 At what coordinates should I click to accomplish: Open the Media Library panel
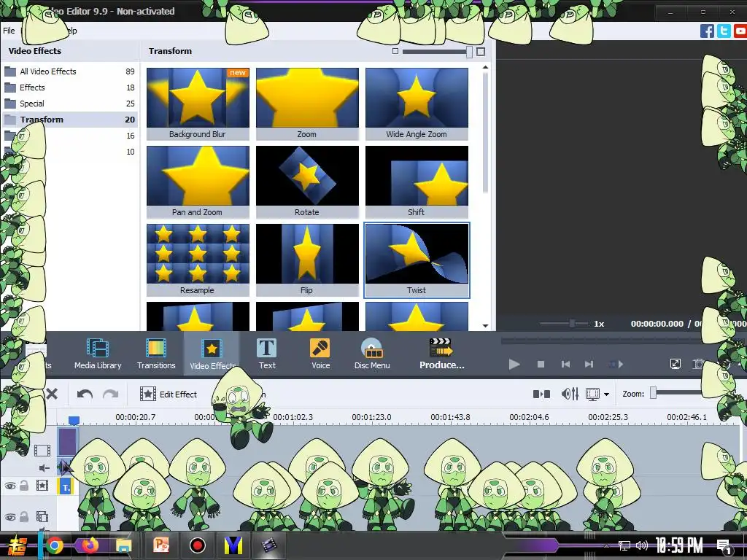coord(98,354)
